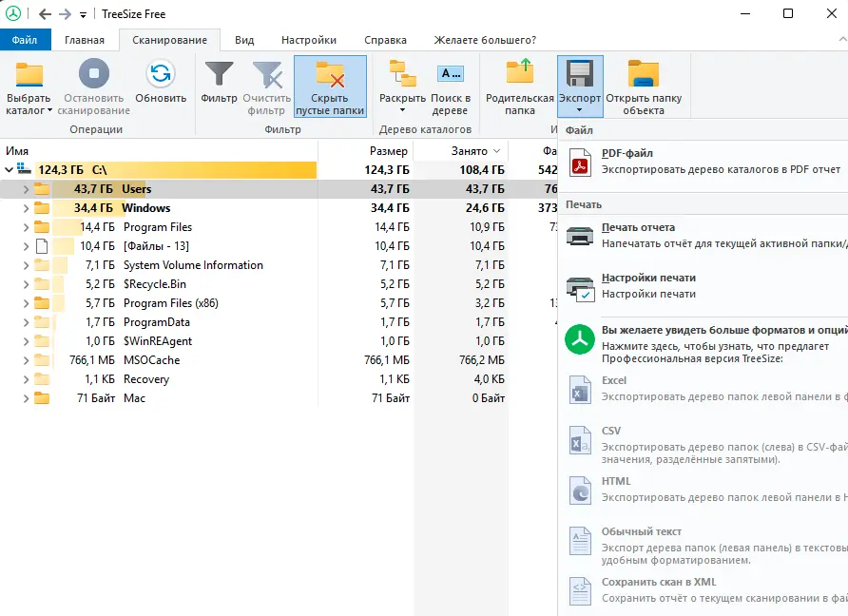Image resolution: width=848 pixels, height=616 pixels.
Task: Open Настройки печати menu entry
Action: coord(703,285)
